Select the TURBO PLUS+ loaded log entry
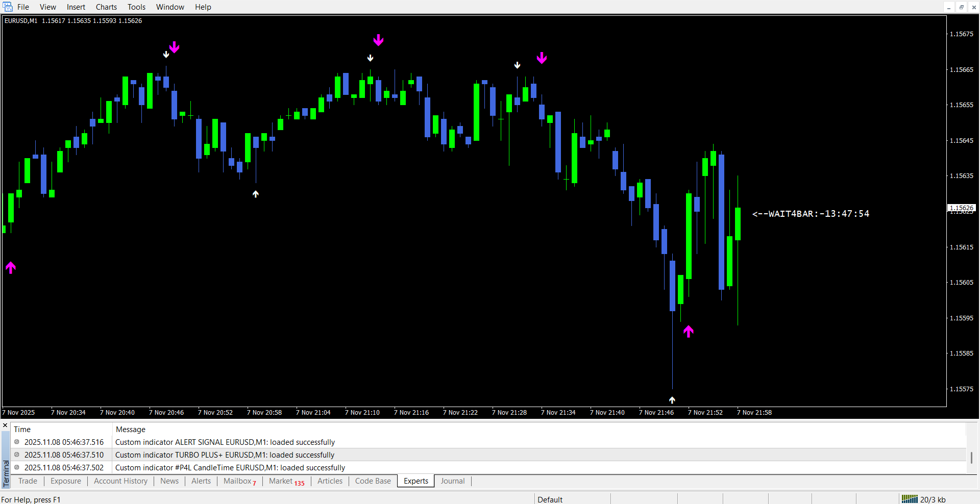 tap(225, 455)
